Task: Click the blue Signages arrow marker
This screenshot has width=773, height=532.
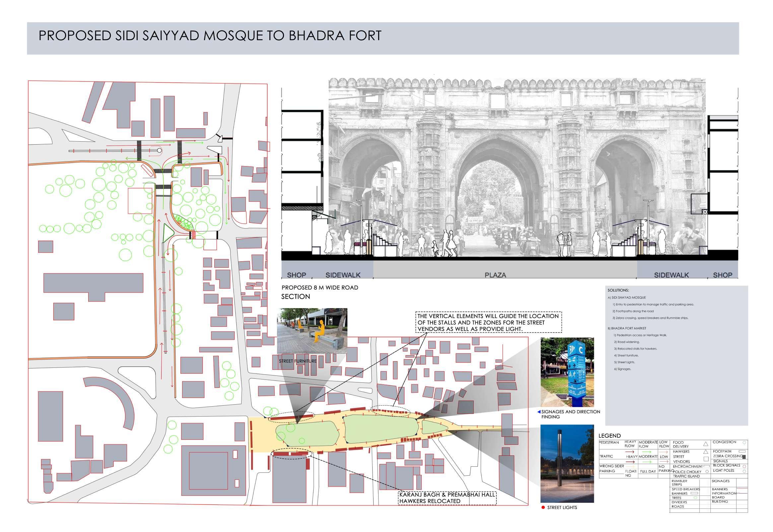Action: (x=539, y=412)
